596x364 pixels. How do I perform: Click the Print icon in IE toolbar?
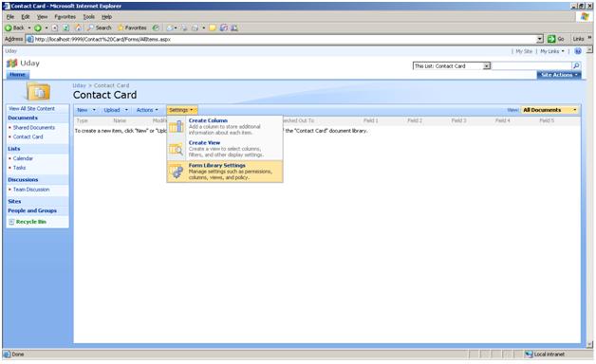point(184,27)
